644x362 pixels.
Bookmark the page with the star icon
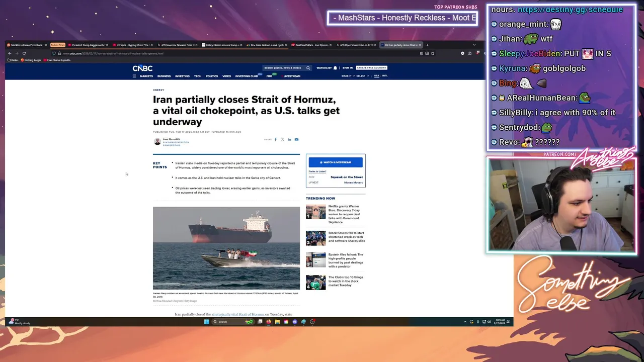432,53
